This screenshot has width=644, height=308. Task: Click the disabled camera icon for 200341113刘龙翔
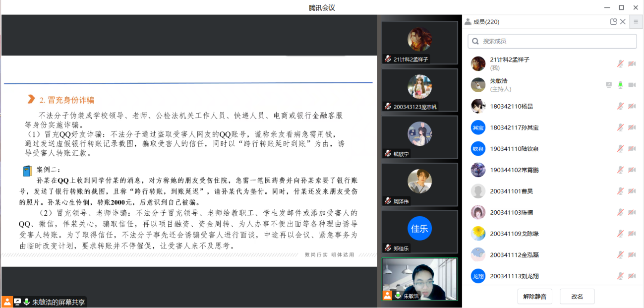click(632, 276)
